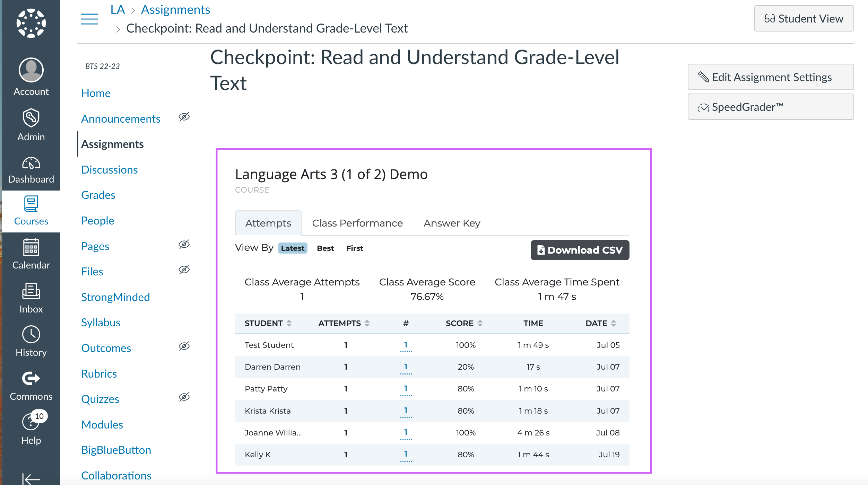Go to the Dashboard icon

pyautogui.click(x=31, y=164)
